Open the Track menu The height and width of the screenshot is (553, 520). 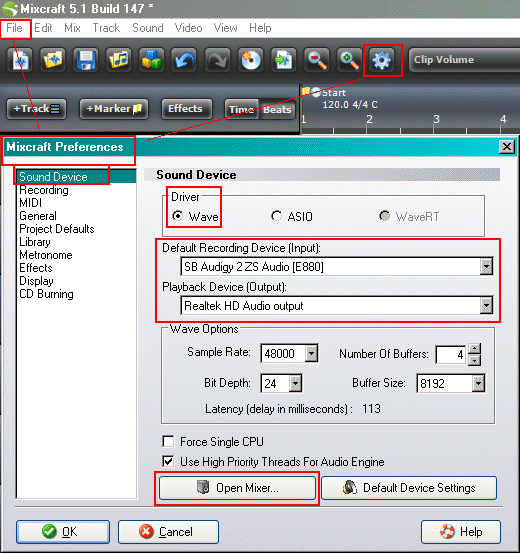point(106,28)
